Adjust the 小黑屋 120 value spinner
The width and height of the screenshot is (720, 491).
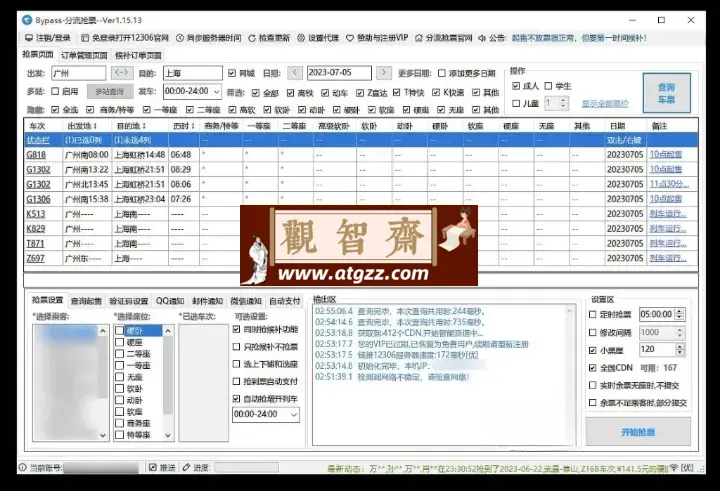[x=680, y=350]
